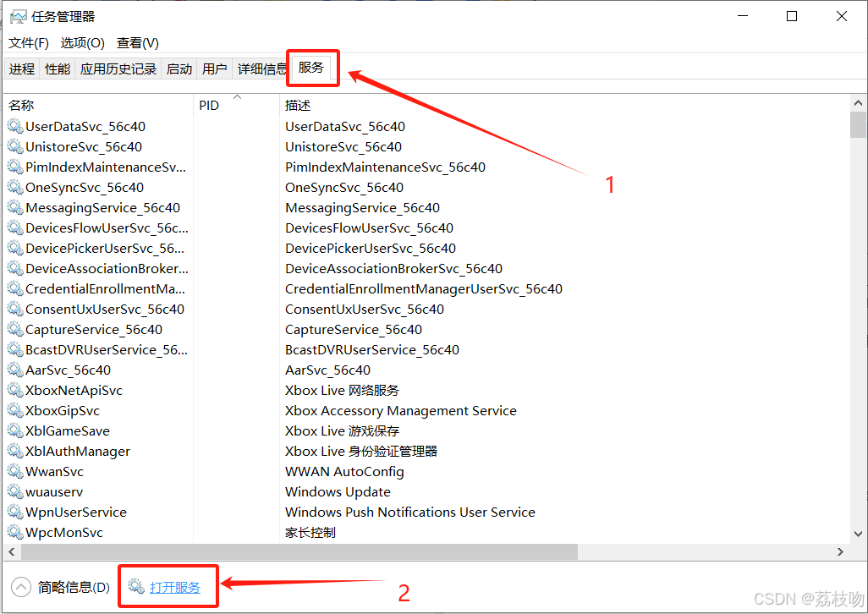Click the gear icon next to CredentialEnrollmentMa...
The image size is (868, 614).
coord(15,288)
